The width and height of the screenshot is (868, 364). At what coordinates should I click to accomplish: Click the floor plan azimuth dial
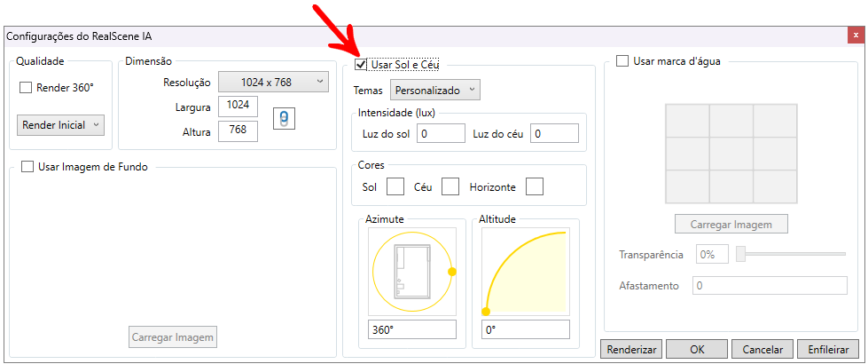point(411,272)
